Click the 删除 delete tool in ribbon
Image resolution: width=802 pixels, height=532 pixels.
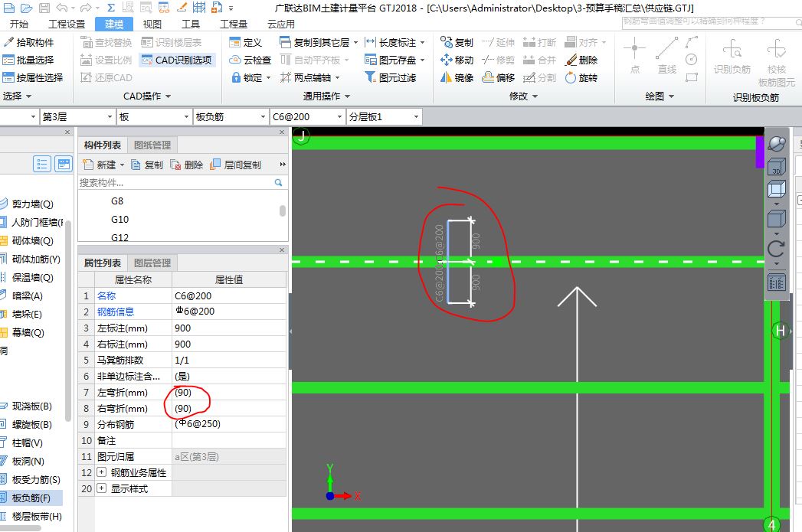(581, 60)
